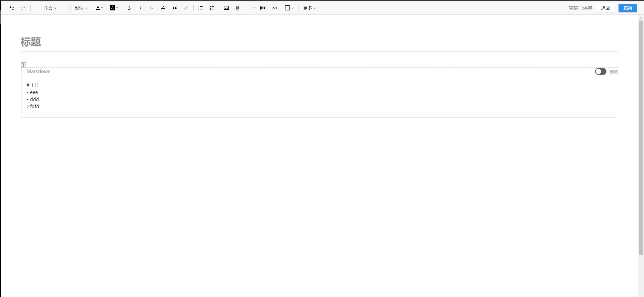Open the 更多 menu

click(x=310, y=8)
